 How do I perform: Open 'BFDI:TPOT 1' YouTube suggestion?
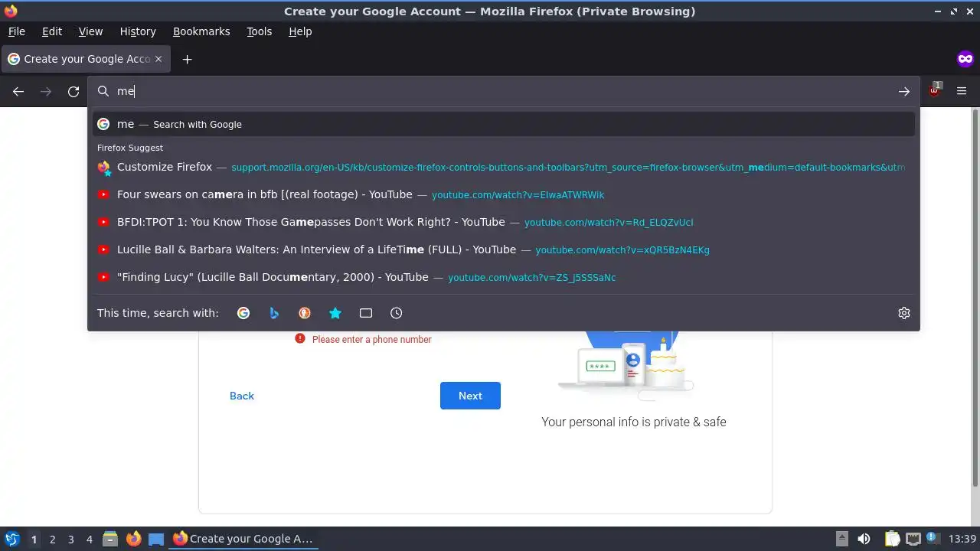(x=504, y=222)
